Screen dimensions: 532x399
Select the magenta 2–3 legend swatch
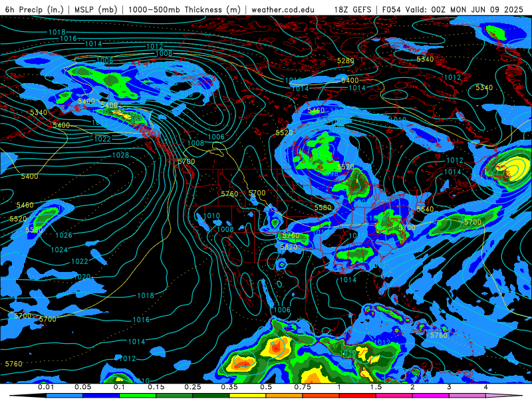431,396
